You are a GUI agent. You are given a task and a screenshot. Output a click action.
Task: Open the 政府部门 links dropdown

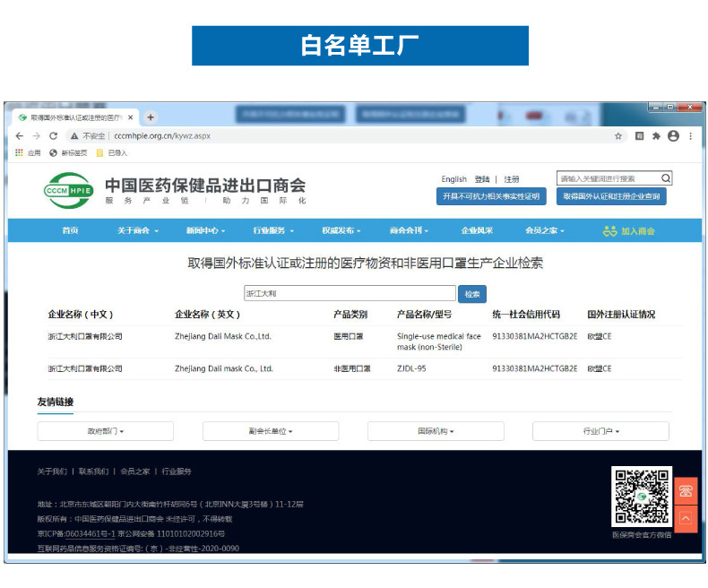pyautogui.click(x=105, y=431)
